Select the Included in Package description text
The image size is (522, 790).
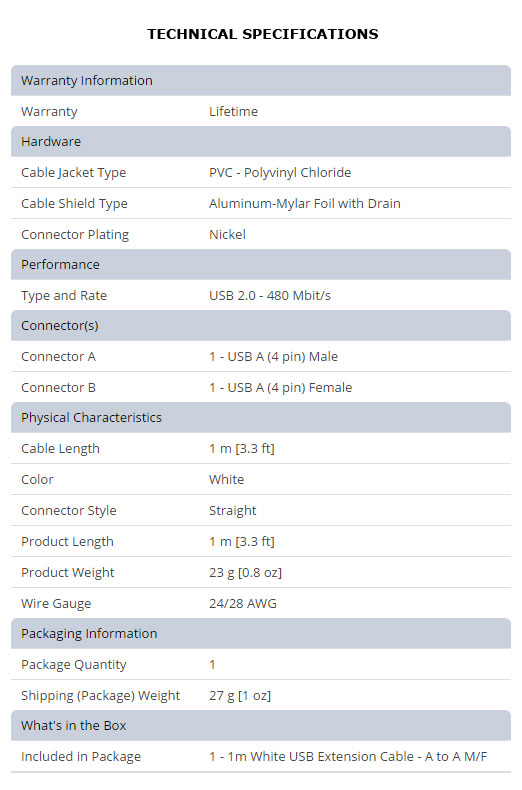(348, 757)
